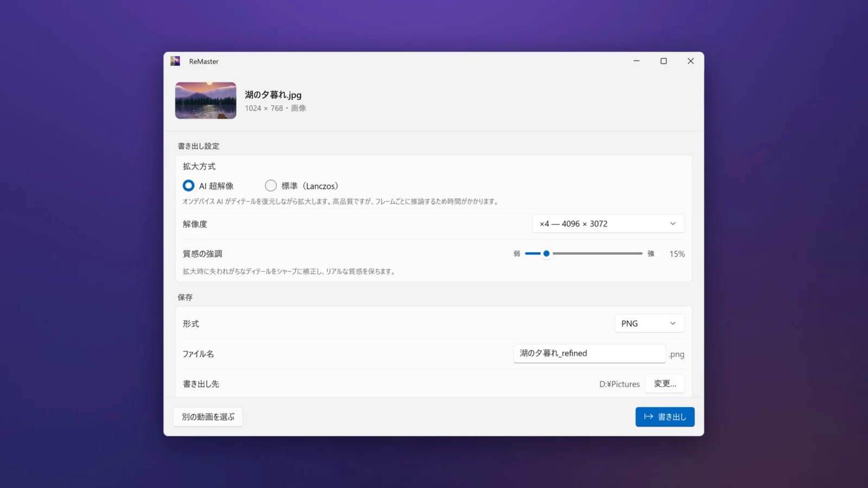
Task: Open the 解像度 resolution dropdown
Action: click(x=608, y=224)
